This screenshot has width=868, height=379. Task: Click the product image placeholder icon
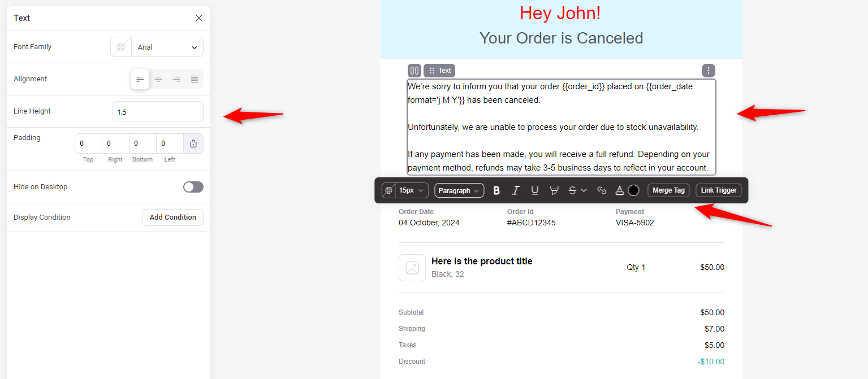[412, 268]
